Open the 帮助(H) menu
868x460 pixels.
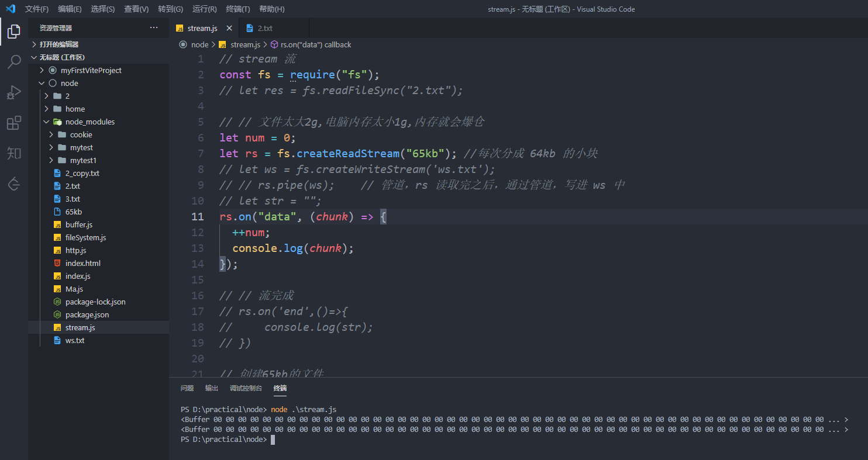click(271, 9)
